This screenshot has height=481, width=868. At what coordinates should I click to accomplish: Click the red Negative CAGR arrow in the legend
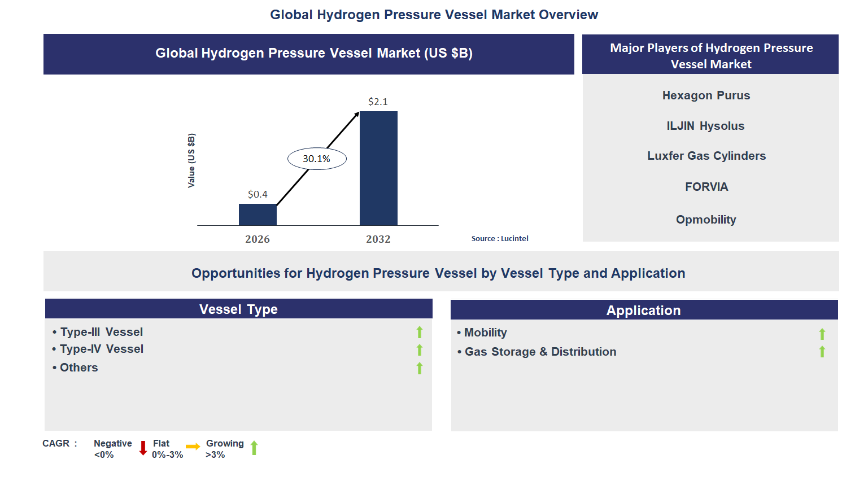click(x=143, y=448)
